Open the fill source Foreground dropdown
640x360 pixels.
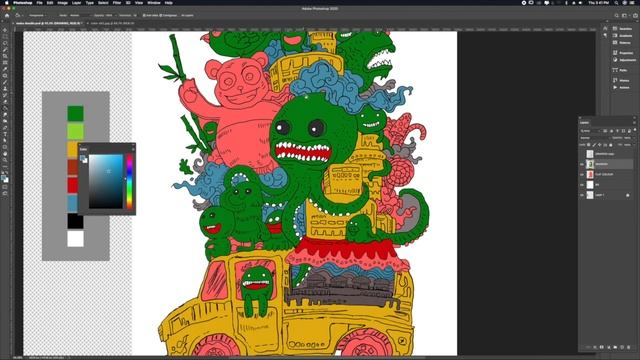click(37, 16)
